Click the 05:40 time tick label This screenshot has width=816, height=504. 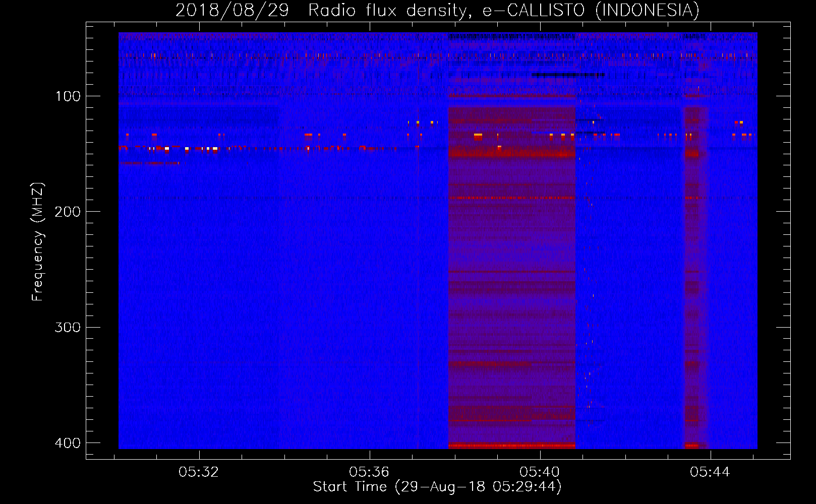pyautogui.click(x=540, y=472)
